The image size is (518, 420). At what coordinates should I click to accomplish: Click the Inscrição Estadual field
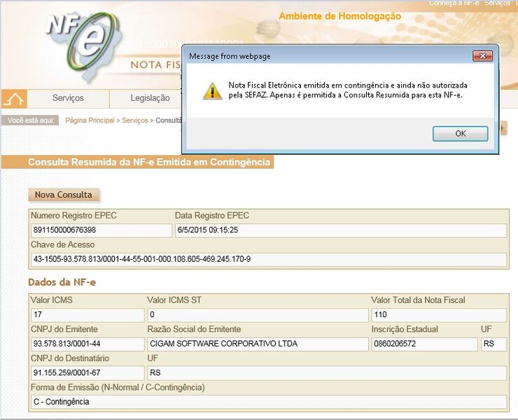(x=424, y=344)
